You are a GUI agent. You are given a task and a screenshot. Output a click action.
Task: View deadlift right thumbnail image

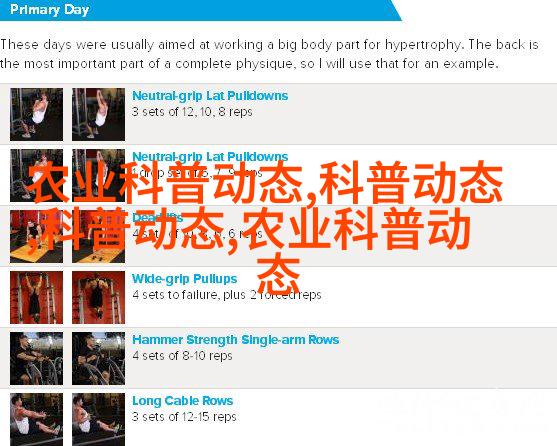pos(98,236)
